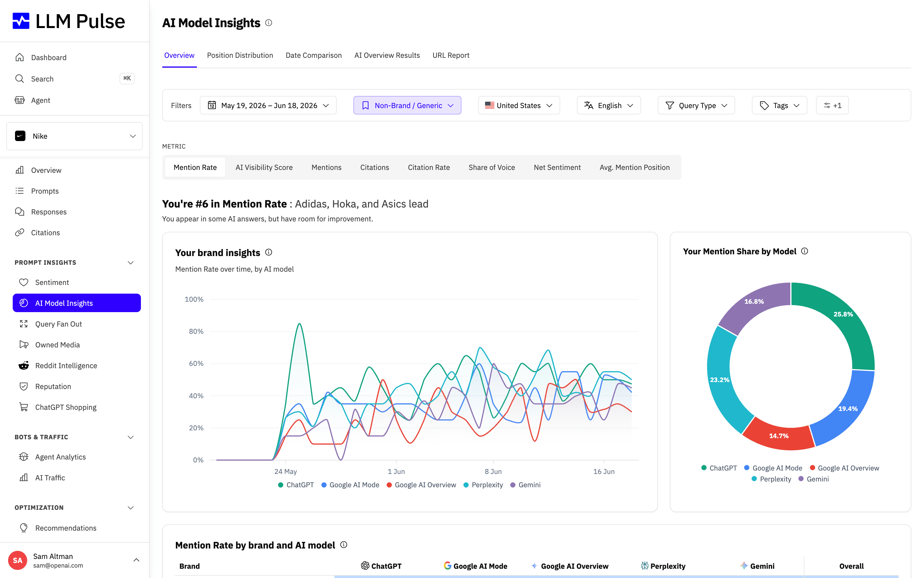Click the ⌘K search shortcut badge

click(x=127, y=78)
